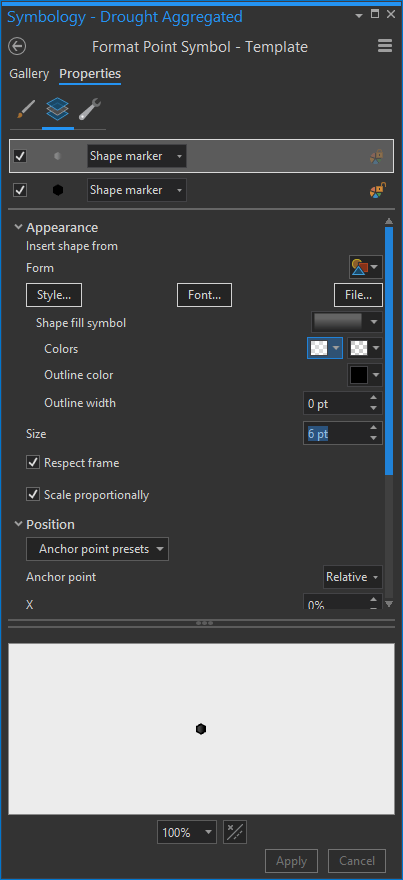This screenshot has height=880, width=403.
Task: Click the File... button
Action: 359,295
